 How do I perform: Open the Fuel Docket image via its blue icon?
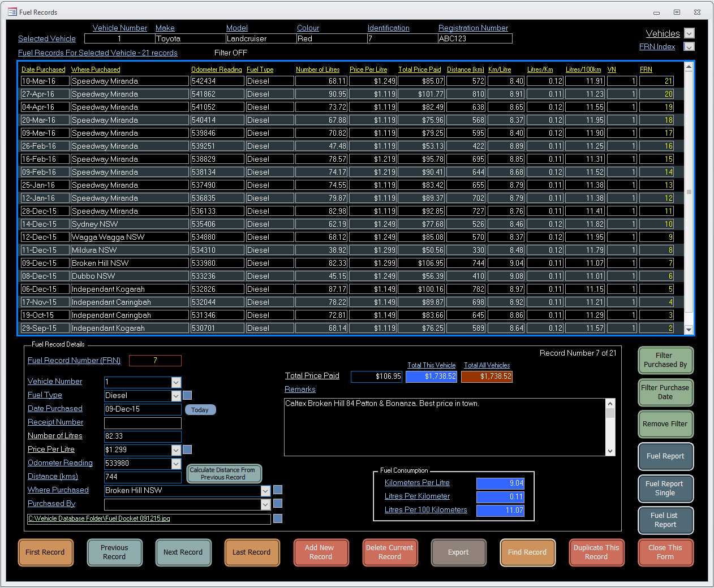pyautogui.click(x=277, y=518)
